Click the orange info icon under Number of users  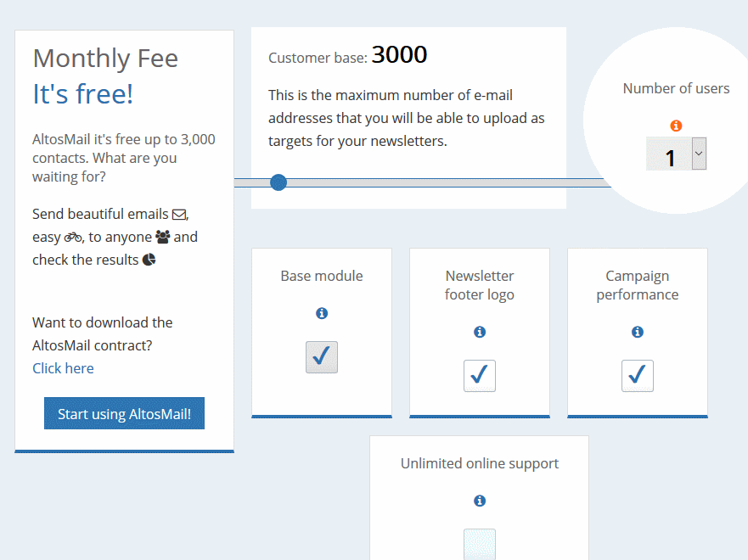(676, 126)
